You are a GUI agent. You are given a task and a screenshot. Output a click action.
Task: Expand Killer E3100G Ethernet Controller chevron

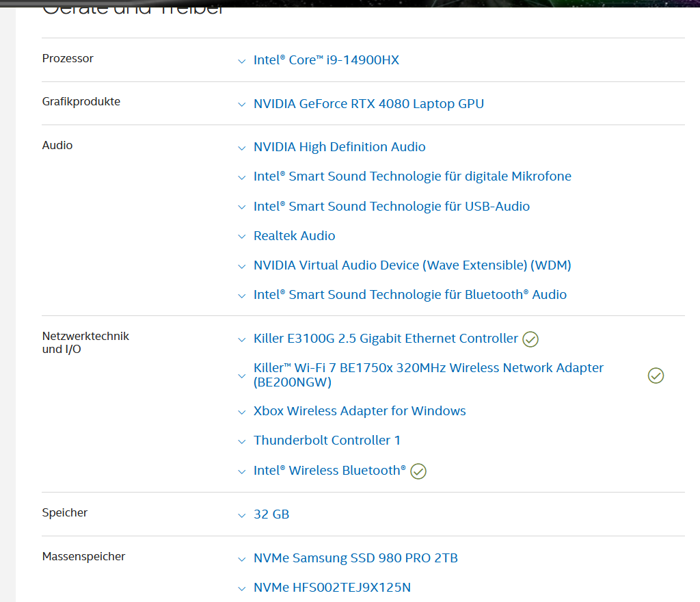[241, 339]
